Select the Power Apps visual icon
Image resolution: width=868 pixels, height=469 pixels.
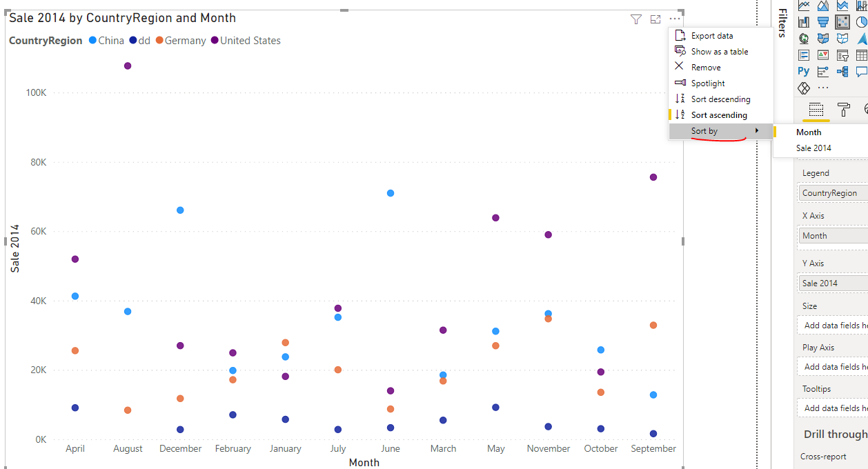coord(804,88)
